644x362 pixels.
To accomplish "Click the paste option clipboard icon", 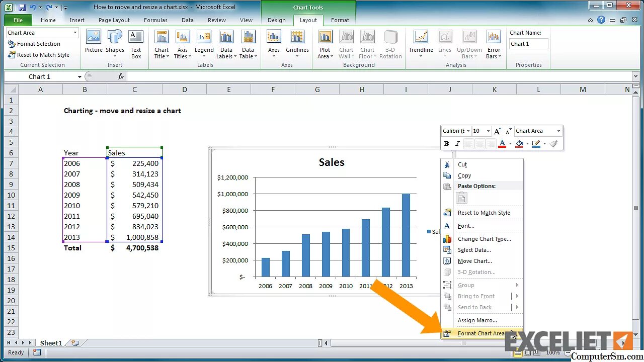I will point(461,198).
